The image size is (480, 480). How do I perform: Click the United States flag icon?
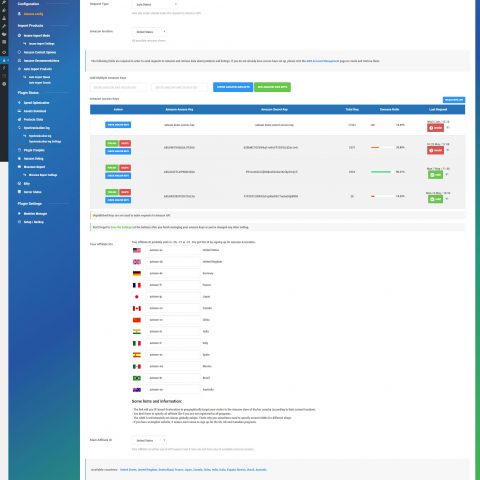[137, 250]
